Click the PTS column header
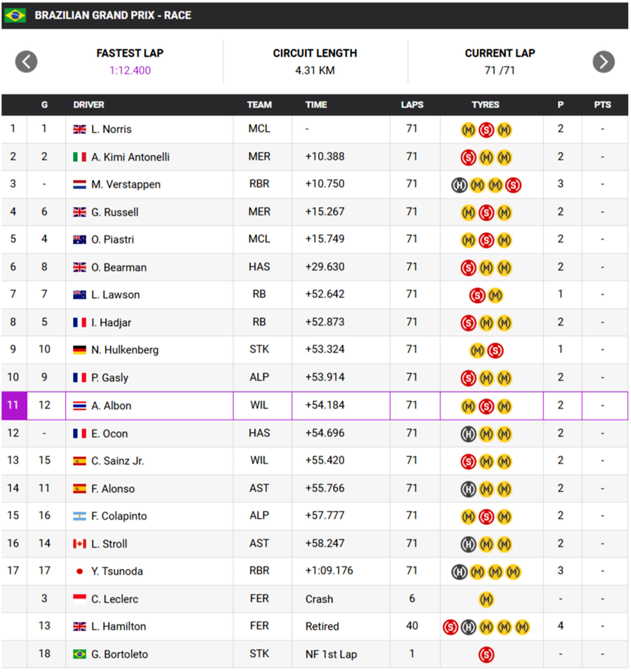Image resolution: width=631 pixels, height=672 pixels. click(x=602, y=105)
